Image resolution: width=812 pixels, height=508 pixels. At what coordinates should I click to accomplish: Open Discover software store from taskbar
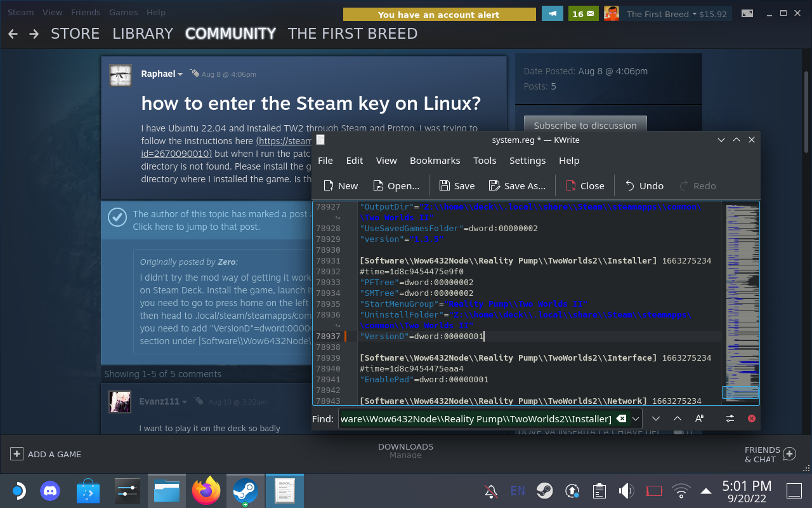tap(88, 491)
